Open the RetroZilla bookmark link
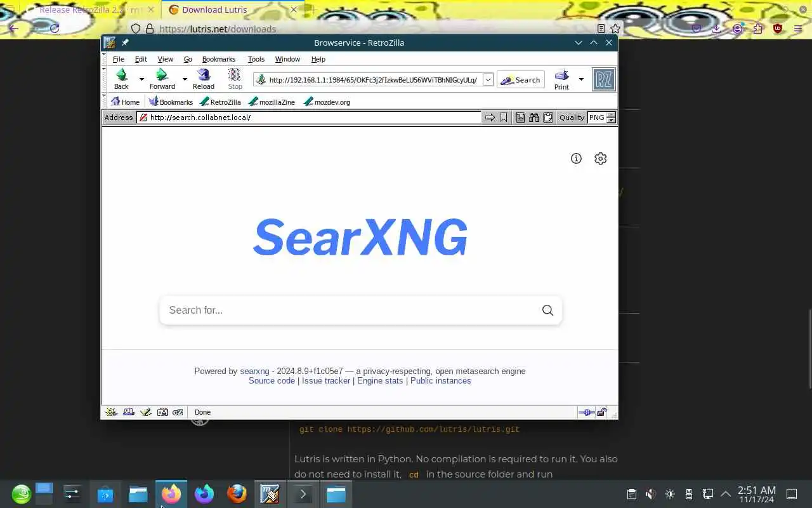The image size is (812, 508). click(x=220, y=102)
